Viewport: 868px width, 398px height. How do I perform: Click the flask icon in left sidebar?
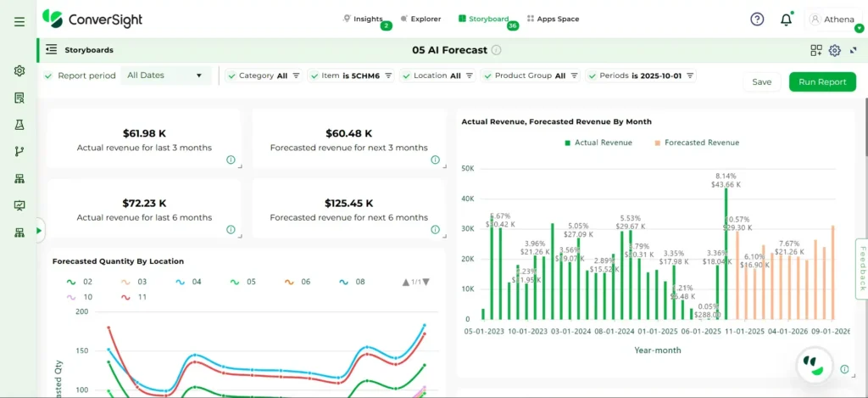[19, 125]
